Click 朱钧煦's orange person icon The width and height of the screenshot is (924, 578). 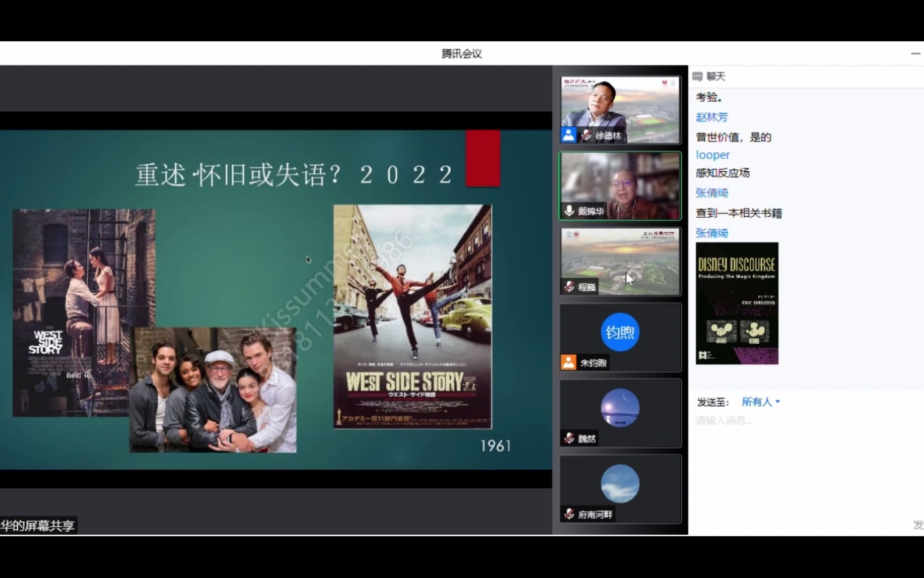pyautogui.click(x=568, y=362)
